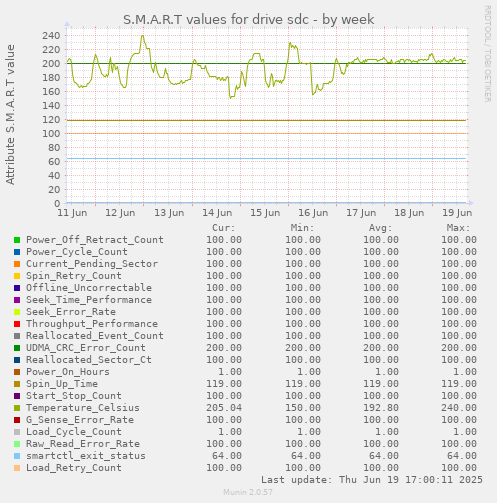Click the Power_On_Hours legend label

point(68,372)
